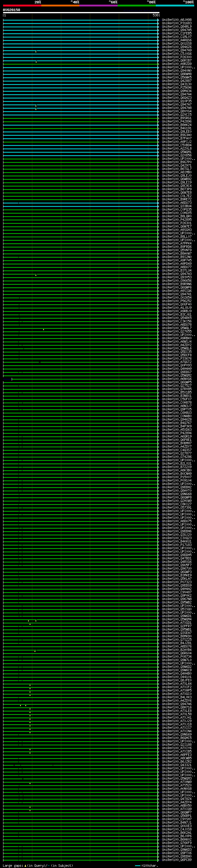
Task: Select hit label UniRef100_Q42971
Action: (177, 165)
